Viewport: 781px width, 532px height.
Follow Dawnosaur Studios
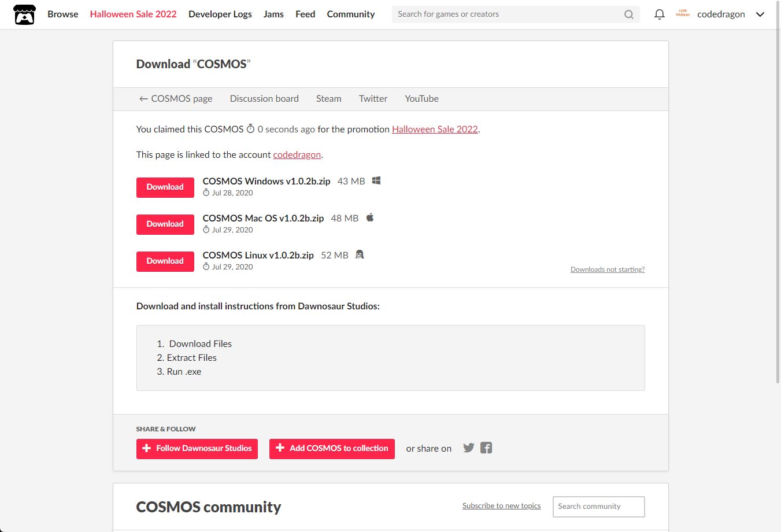point(197,449)
